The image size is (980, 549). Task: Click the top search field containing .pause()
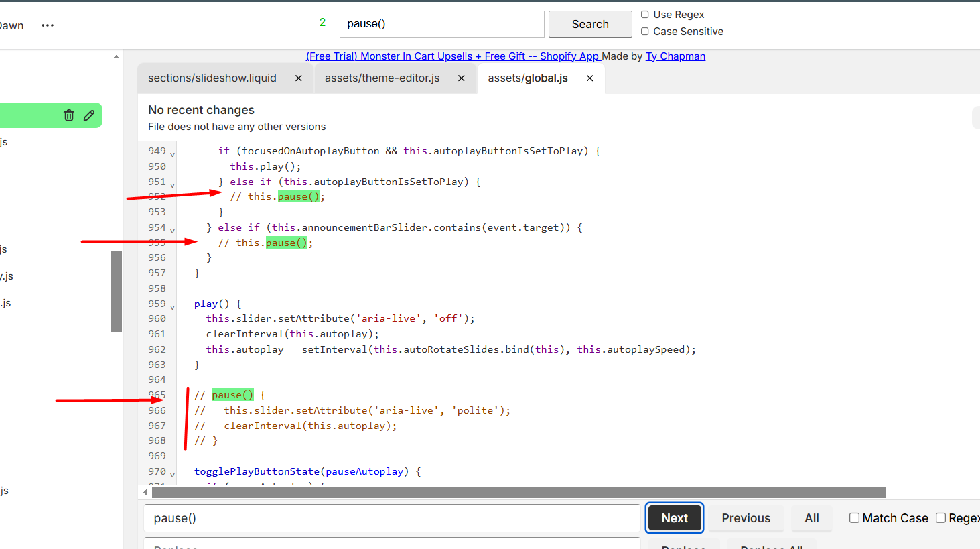[441, 24]
